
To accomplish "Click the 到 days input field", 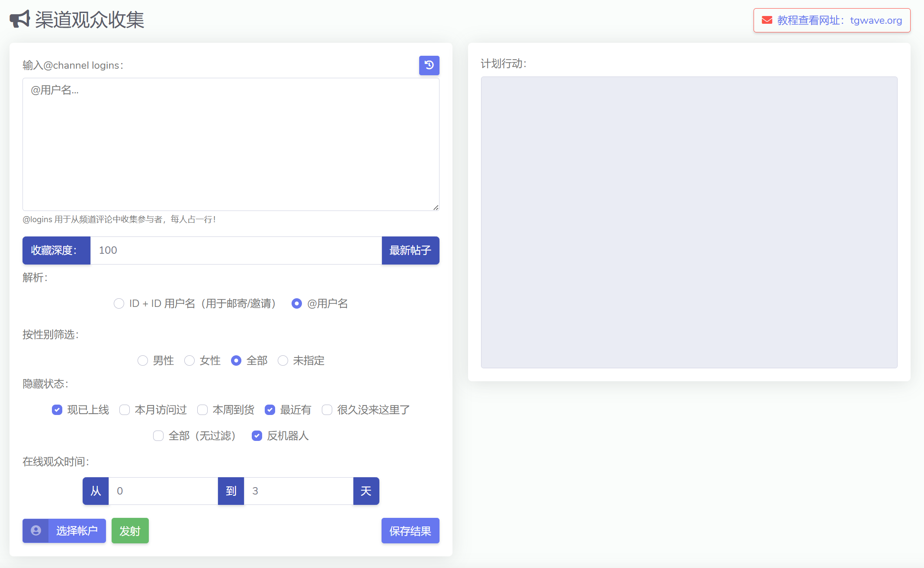I will (298, 491).
